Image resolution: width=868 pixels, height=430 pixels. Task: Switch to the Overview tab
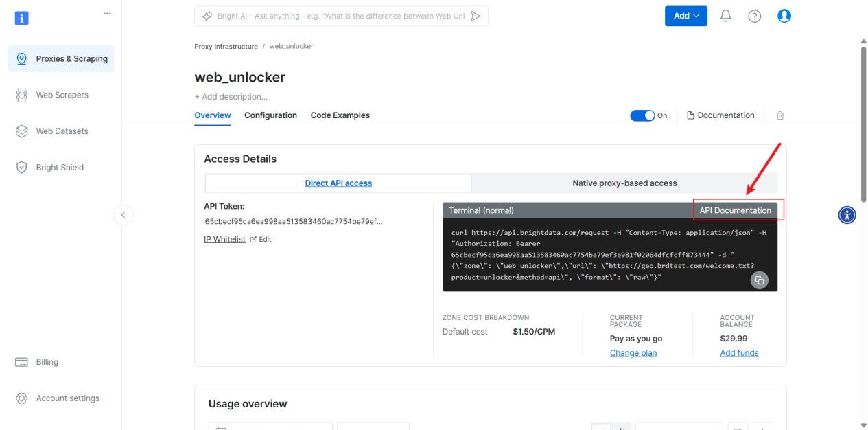213,115
